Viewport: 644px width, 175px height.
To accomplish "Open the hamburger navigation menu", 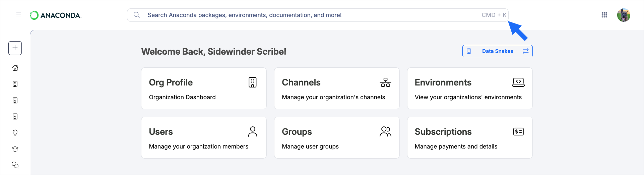I will [x=19, y=15].
